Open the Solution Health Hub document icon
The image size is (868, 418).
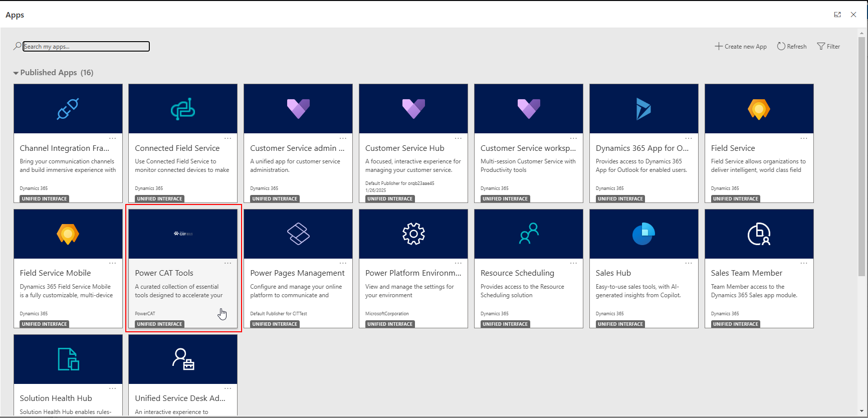(68, 359)
